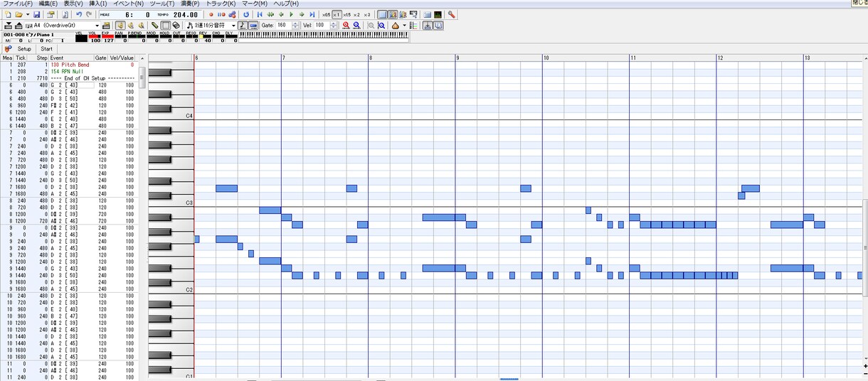The image size is (868, 381).
Task: Toggle the piano roll view pane button
Action: click(x=382, y=14)
